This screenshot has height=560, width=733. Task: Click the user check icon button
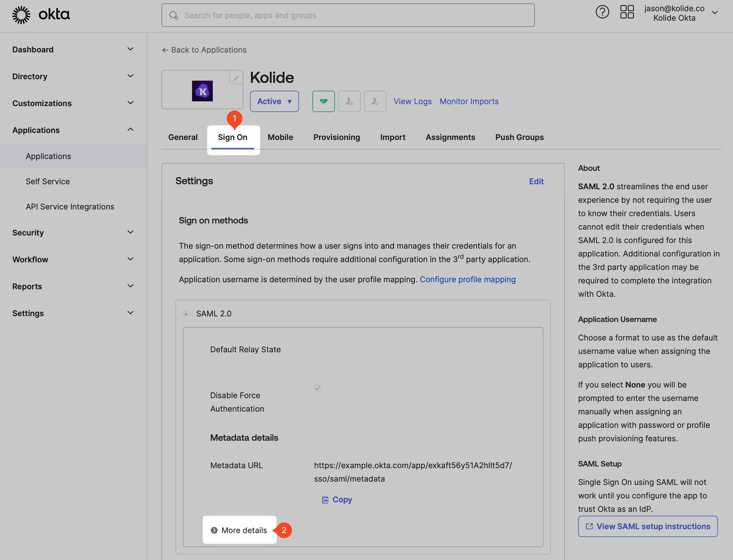pyautogui.click(x=375, y=101)
